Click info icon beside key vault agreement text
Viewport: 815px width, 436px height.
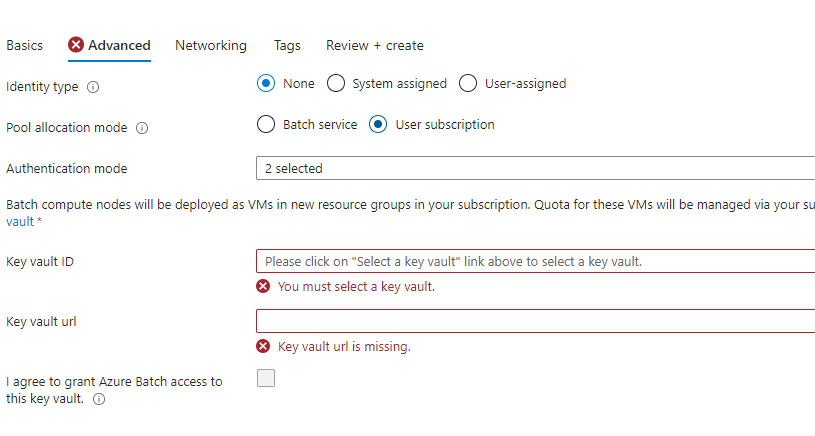99,399
